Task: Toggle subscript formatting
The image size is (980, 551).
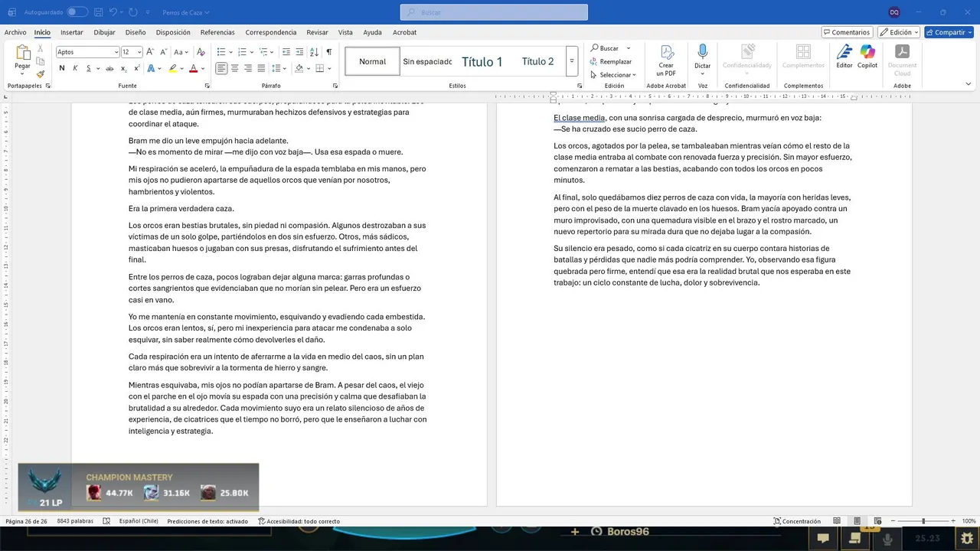Action: point(123,68)
